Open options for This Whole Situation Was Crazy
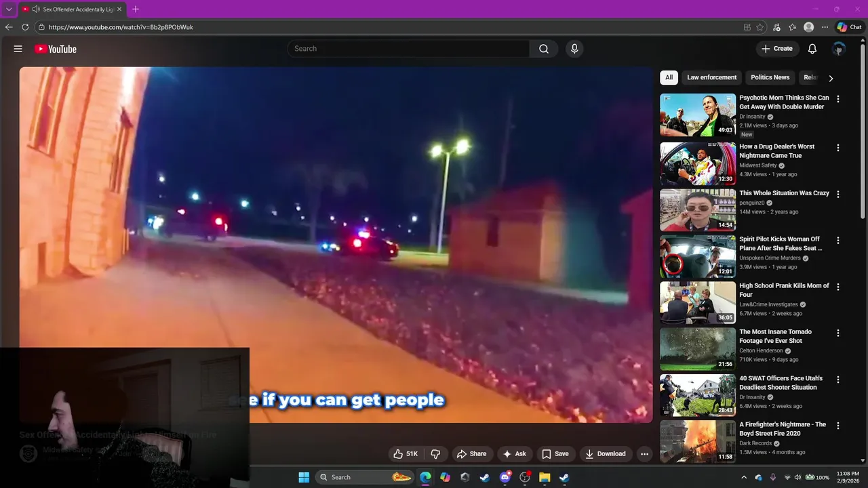Viewport: 868px width, 488px height. 837,194
